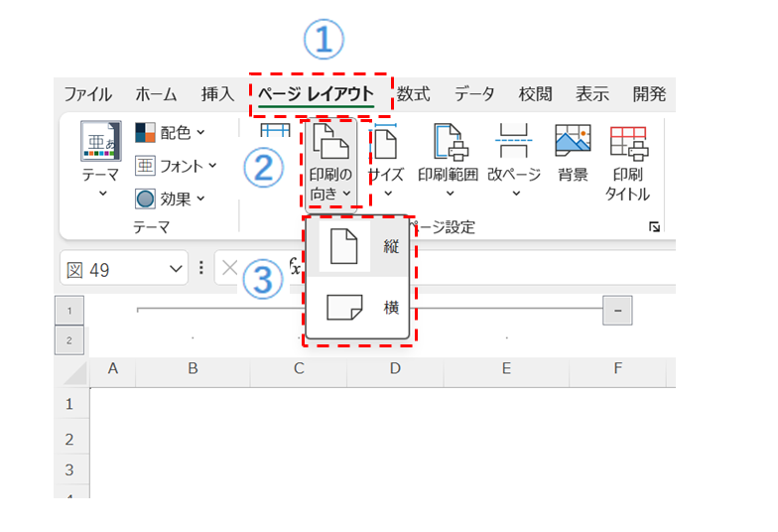The height and width of the screenshot is (532, 778).
Task: Click the Themes (テーマ) icon
Action: (x=101, y=144)
